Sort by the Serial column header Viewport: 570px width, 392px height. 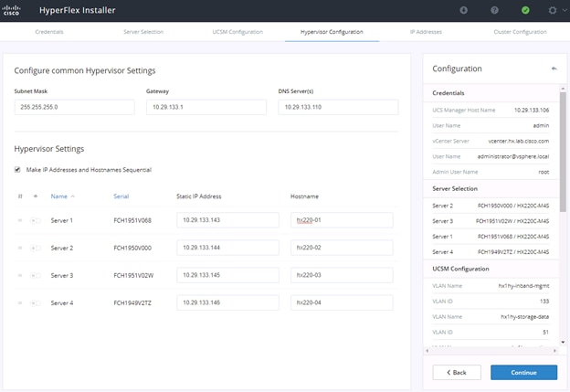(121, 196)
